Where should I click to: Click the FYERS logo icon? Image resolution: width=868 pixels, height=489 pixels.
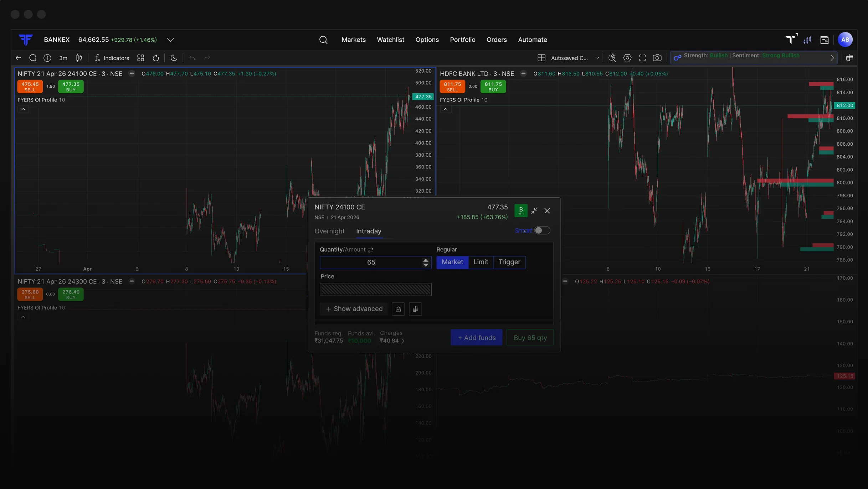(26, 40)
